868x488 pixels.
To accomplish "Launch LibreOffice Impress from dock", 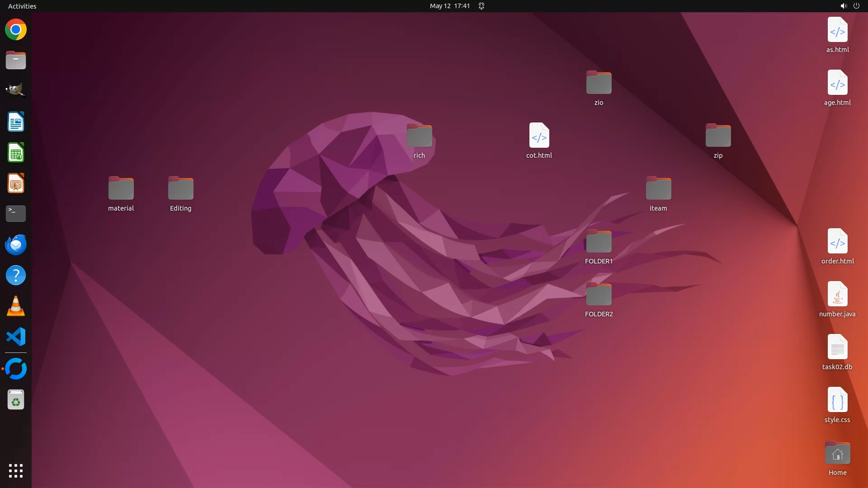I will click(16, 183).
